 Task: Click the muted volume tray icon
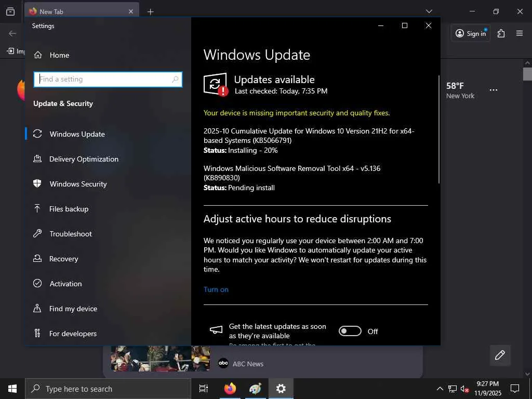click(464, 389)
